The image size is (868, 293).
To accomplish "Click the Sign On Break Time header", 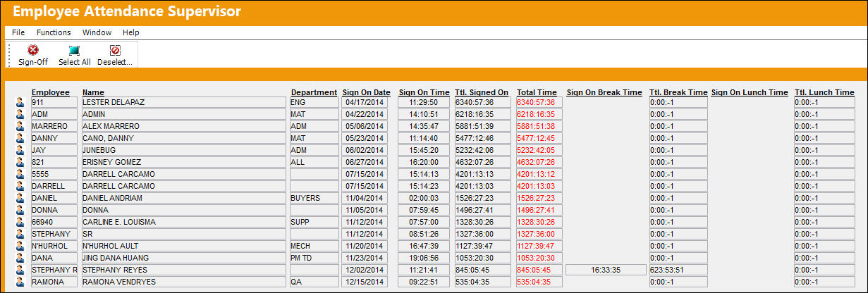I will pyautogui.click(x=604, y=92).
